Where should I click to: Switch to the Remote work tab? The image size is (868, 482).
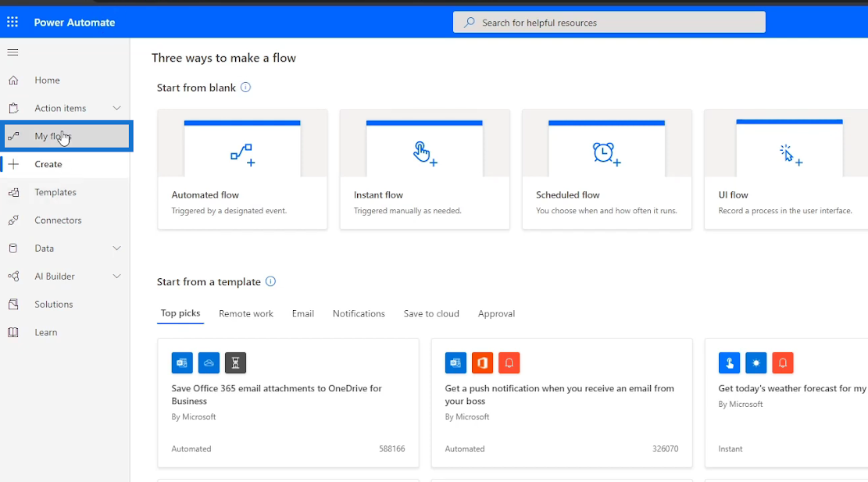[246, 314]
